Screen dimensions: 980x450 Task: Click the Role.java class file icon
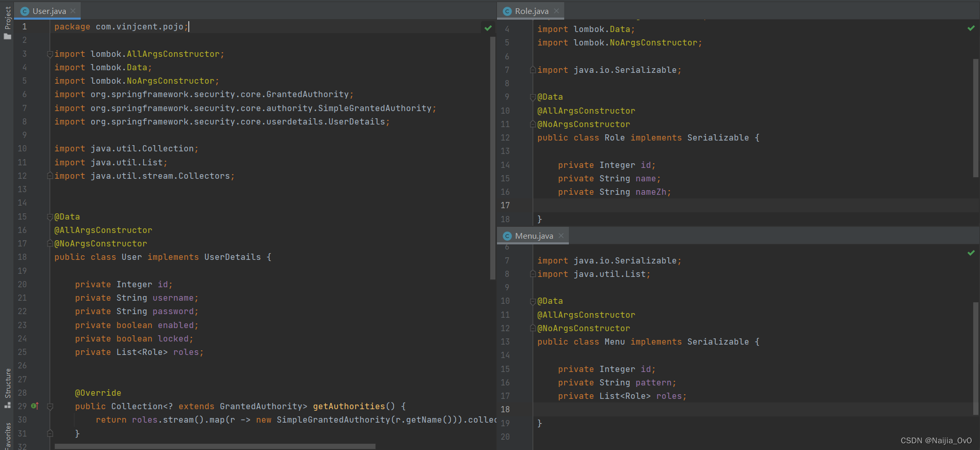click(507, 11)
